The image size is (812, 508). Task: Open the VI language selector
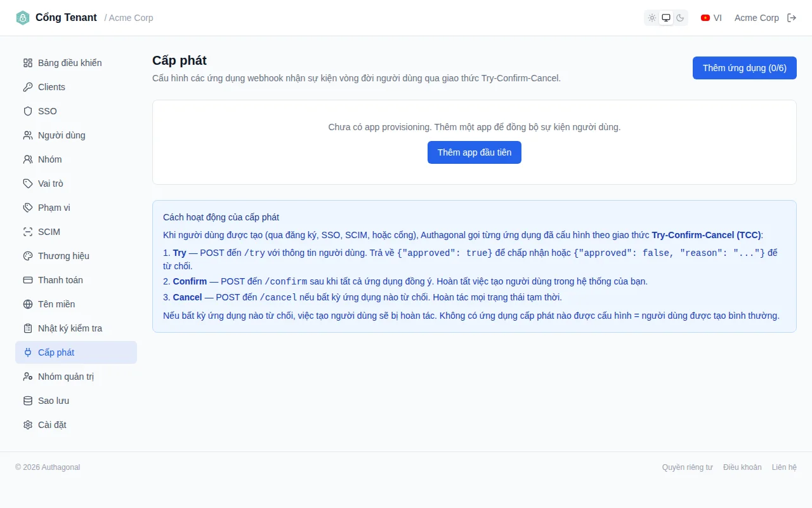click(x=711, y=18)
